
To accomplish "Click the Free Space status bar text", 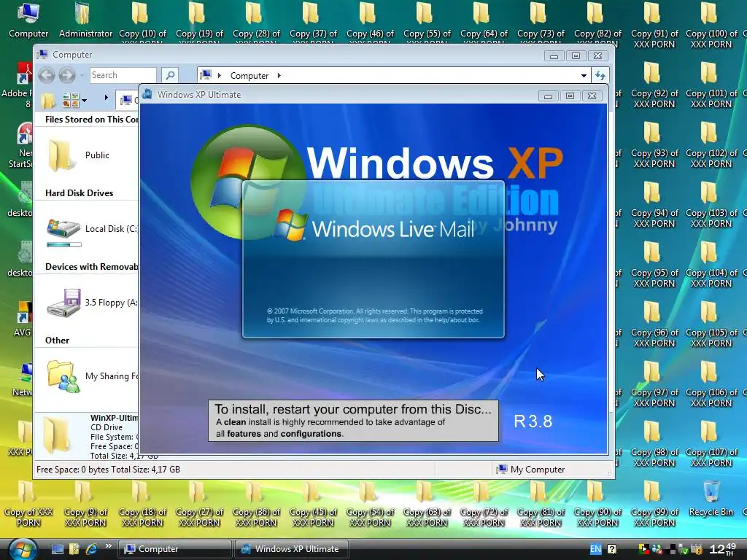I will tap(108, 470).
